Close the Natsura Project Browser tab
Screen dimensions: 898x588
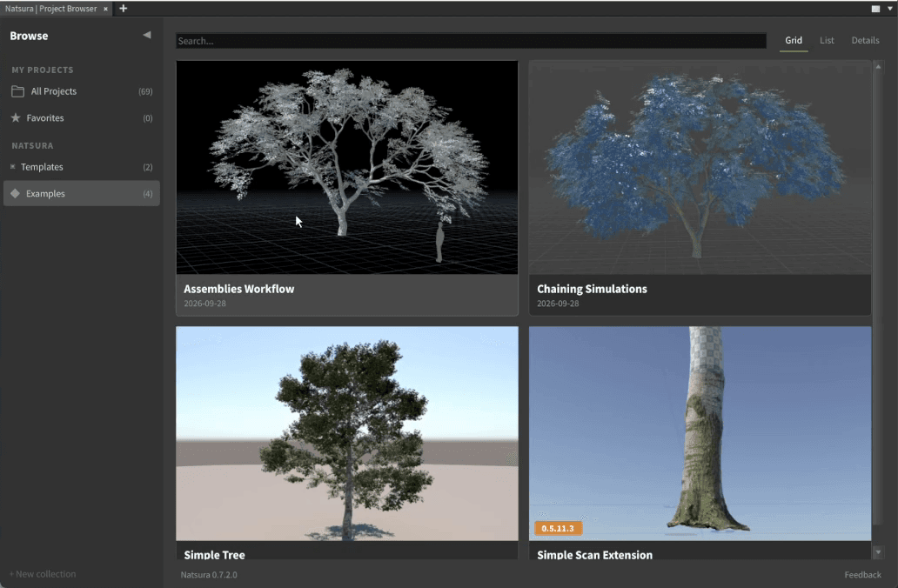click(105, 9)
